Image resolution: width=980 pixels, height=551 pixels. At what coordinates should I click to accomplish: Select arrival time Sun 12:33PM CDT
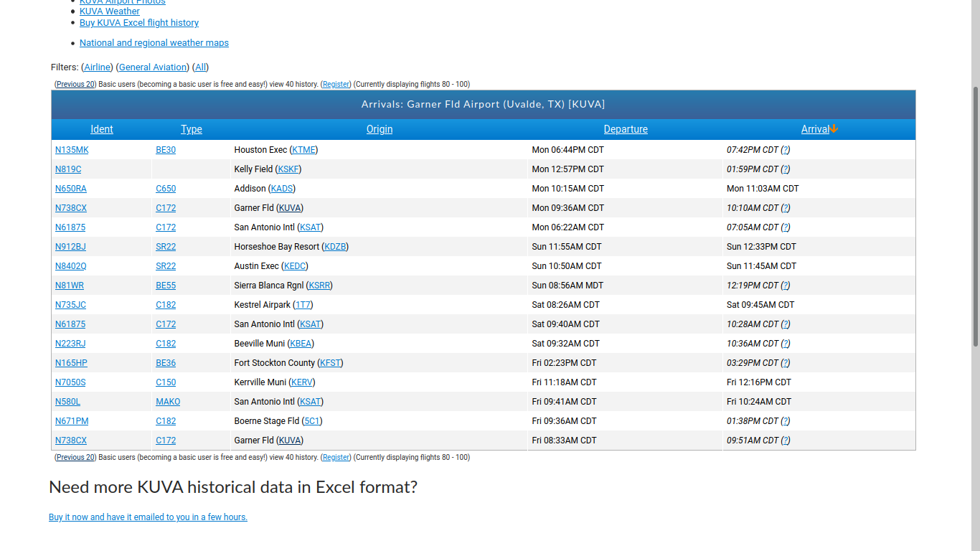761,247
